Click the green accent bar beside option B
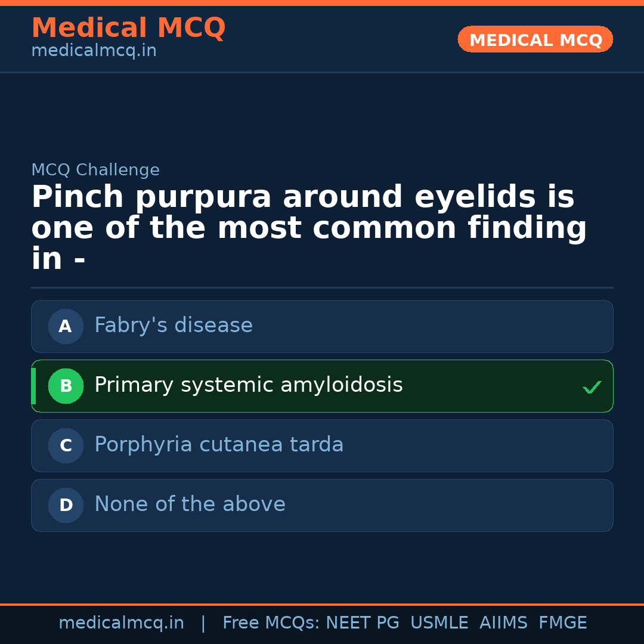Image resolution: width=644 pixels, height=644 pixels. 33,386
